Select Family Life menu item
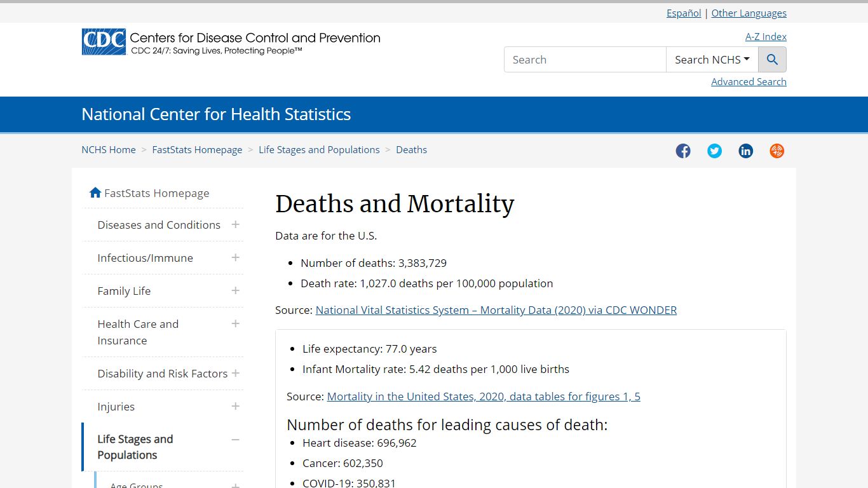 click(x=124, y=291)
